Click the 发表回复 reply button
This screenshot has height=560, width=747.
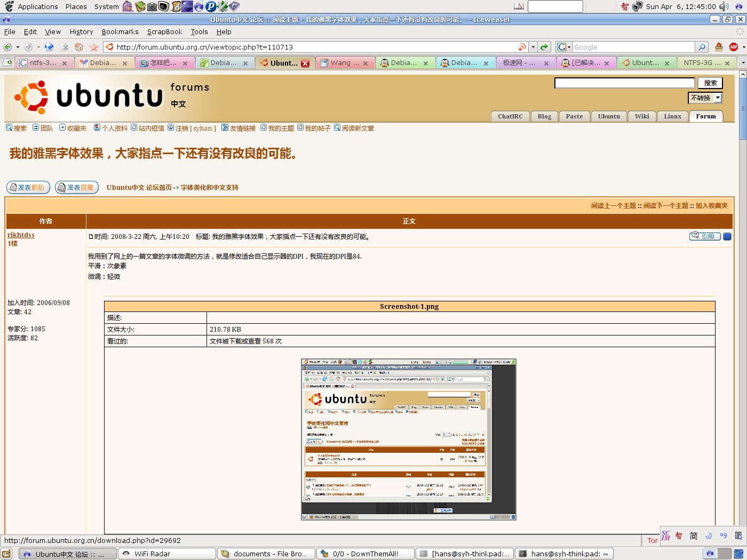[x=77, y=187]
